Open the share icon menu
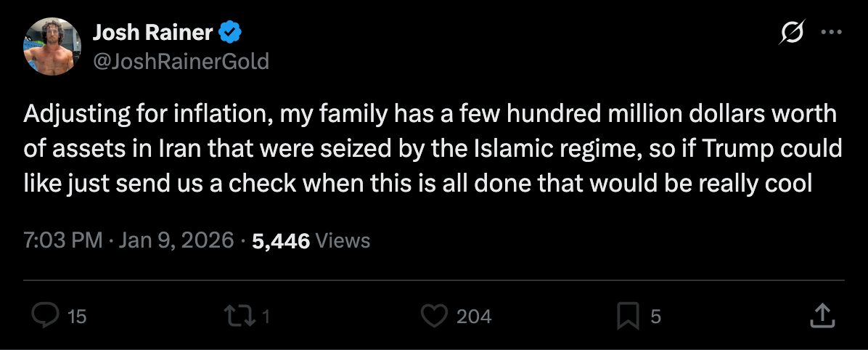 coord(819,315)
